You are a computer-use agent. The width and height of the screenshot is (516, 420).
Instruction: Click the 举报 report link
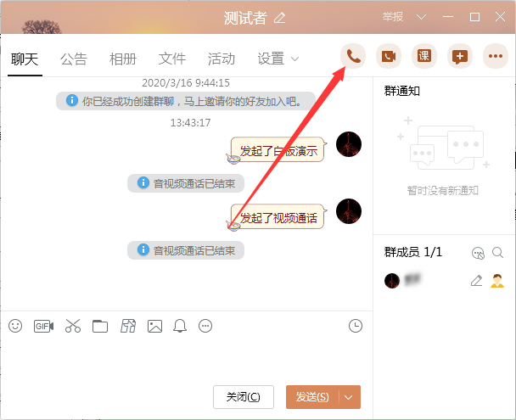click(x=393, y=17)
